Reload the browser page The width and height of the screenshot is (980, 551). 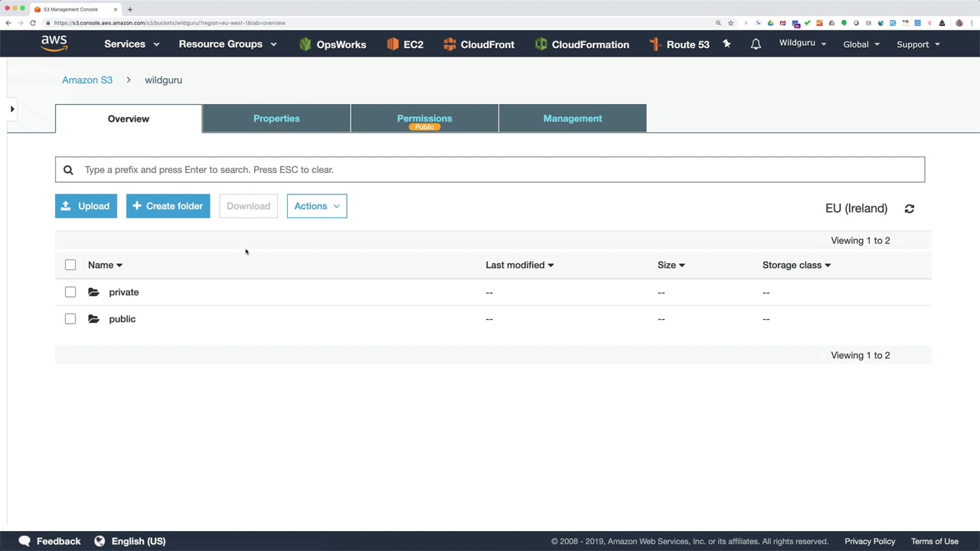[x=33, y=23]
